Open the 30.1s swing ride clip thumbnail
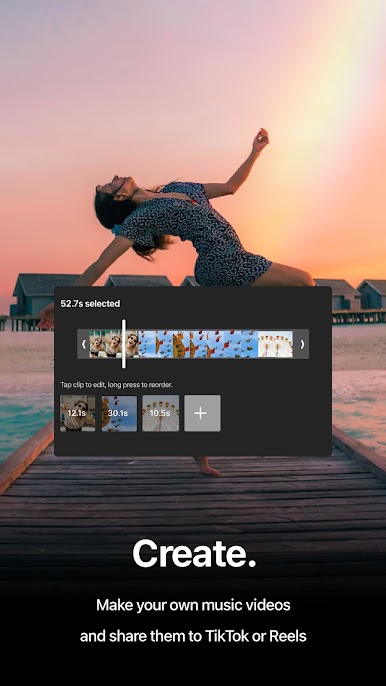This screenshot has width=386, height=686. (119, 413)
